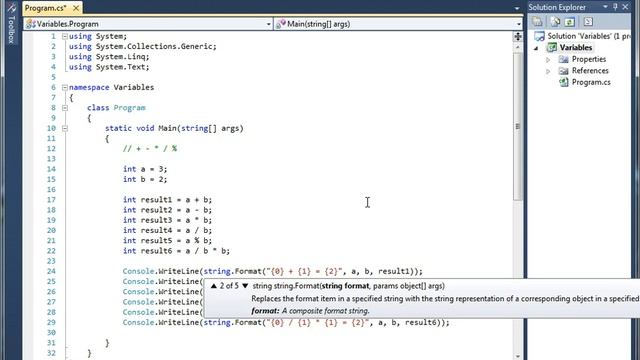
Task: Click 'int result4 = a / b;' line
Action: (167, 230)
